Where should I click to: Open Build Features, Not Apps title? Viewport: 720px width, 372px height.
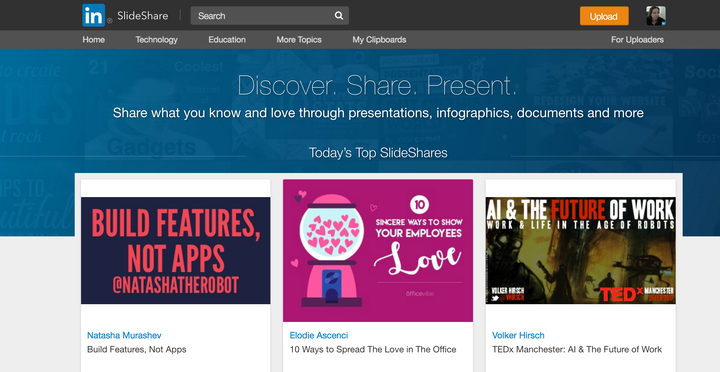coord(137,349)
